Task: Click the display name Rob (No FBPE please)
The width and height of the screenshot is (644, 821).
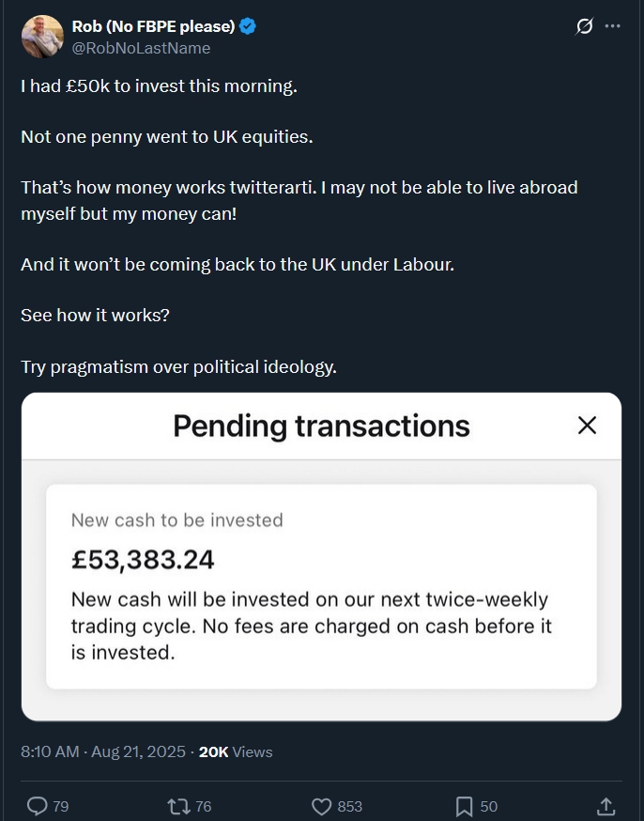Action: (x=153, y=27)
